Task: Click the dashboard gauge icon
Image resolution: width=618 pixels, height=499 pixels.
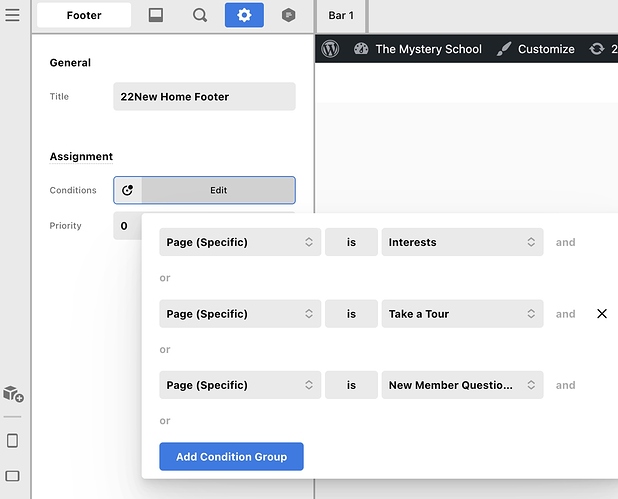Action: point(361,49)
